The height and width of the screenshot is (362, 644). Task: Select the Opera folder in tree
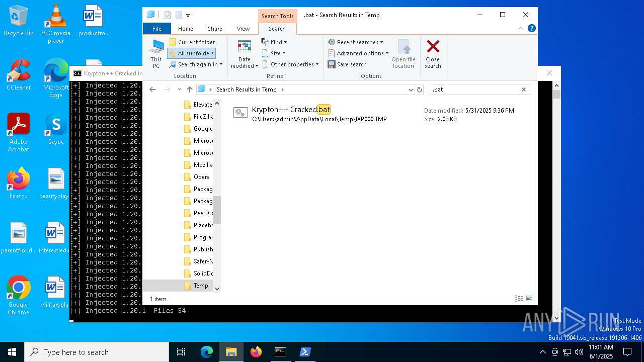click(197, 177)
